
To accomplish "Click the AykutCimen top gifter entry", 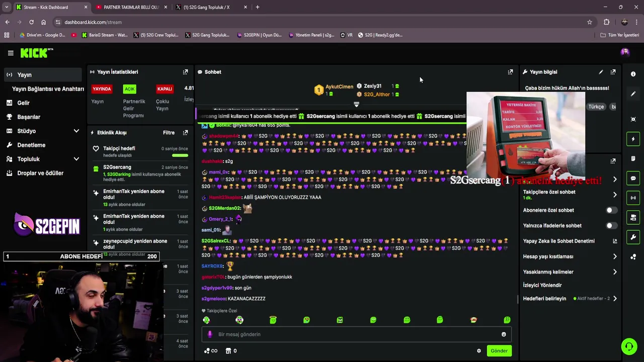I will [x=334, y=89].
